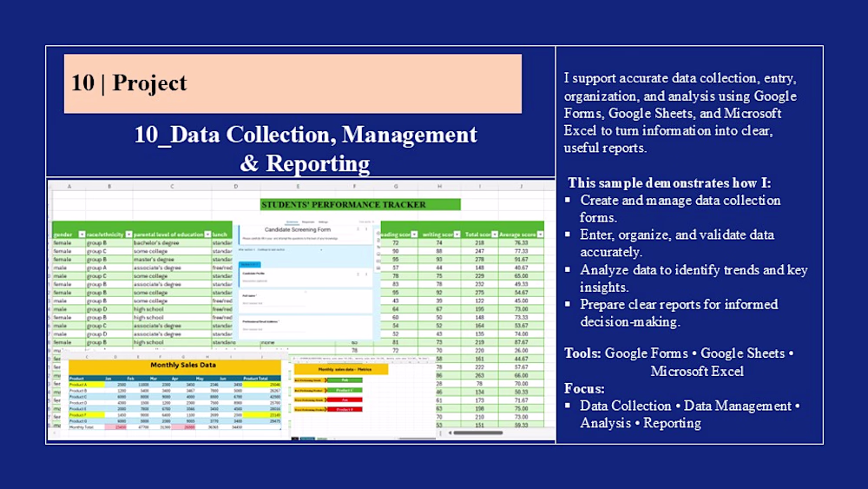868x489 pixels.
Task: Click the Tools: Google Forms line
Action: pos(679,354)
